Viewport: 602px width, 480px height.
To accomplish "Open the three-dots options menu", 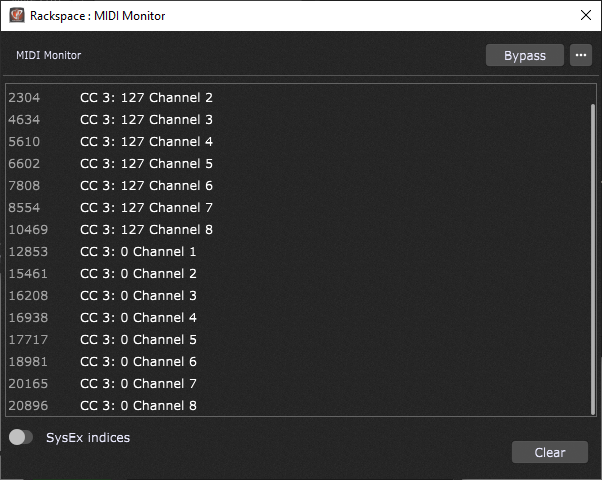I will (x=580, y=55).
